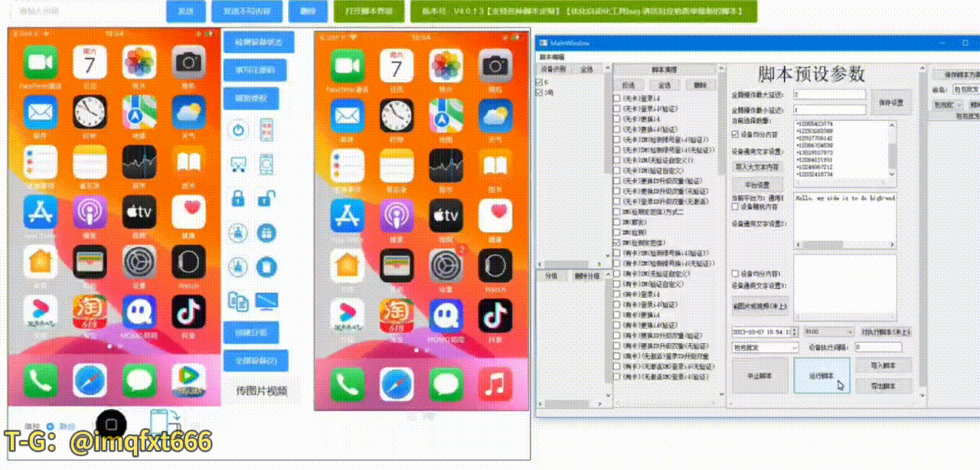This screenshot has height=470, width=980.
Task: Click the green 打开脚本界面 button
Action: pyautogui.click(x=368, y=11)
